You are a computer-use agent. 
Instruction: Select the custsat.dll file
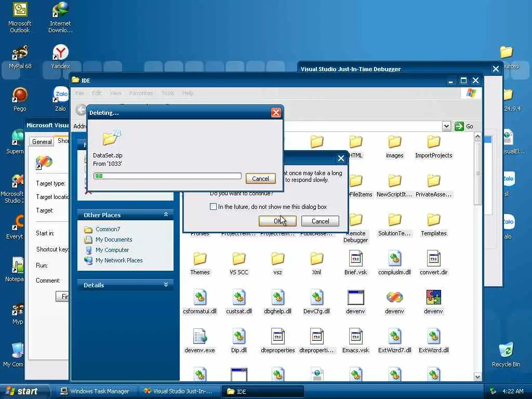(x=239, y=302)
